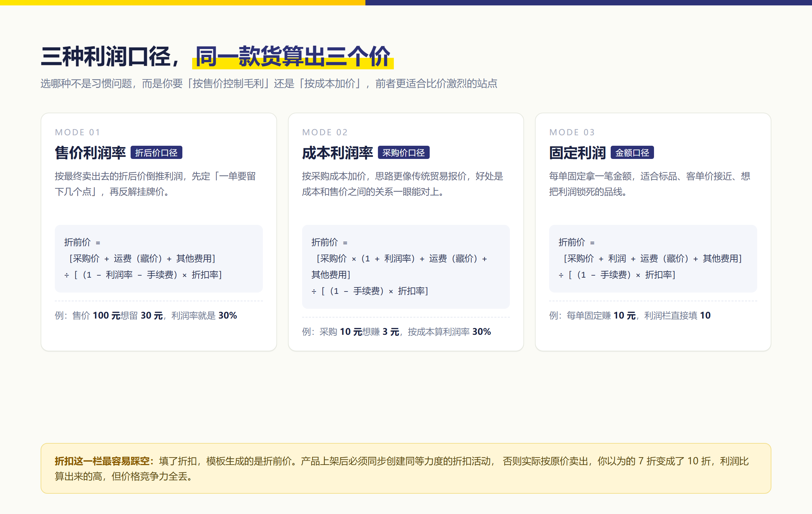Screen dimensions: 812x514
Task: Click the description starting 按采购成本加价
Action: coord(403,184)
